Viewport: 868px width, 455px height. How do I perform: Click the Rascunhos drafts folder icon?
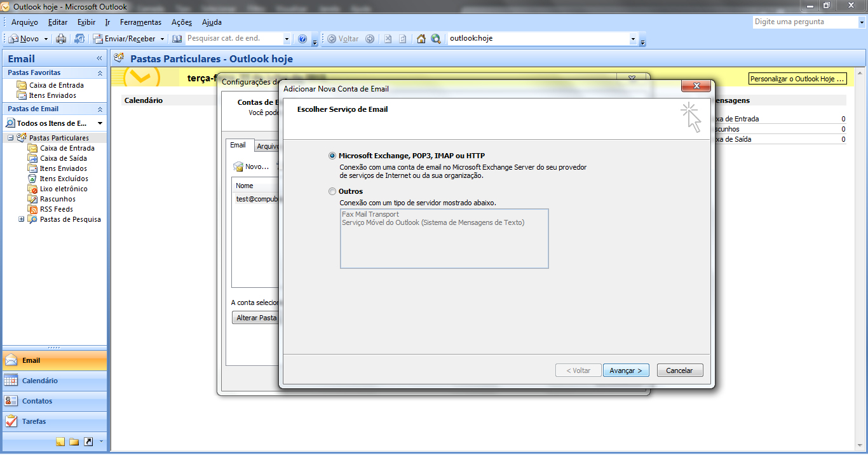click(32, 199)
